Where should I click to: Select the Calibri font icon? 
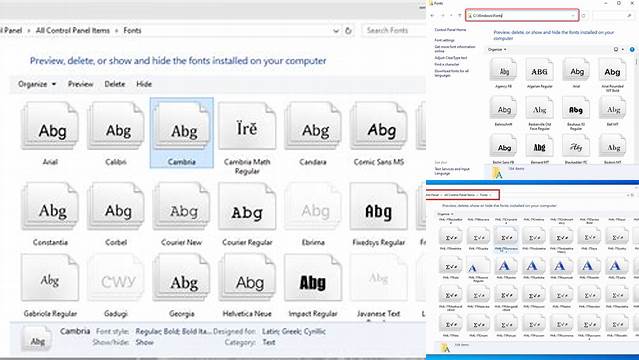click(116, 127)
